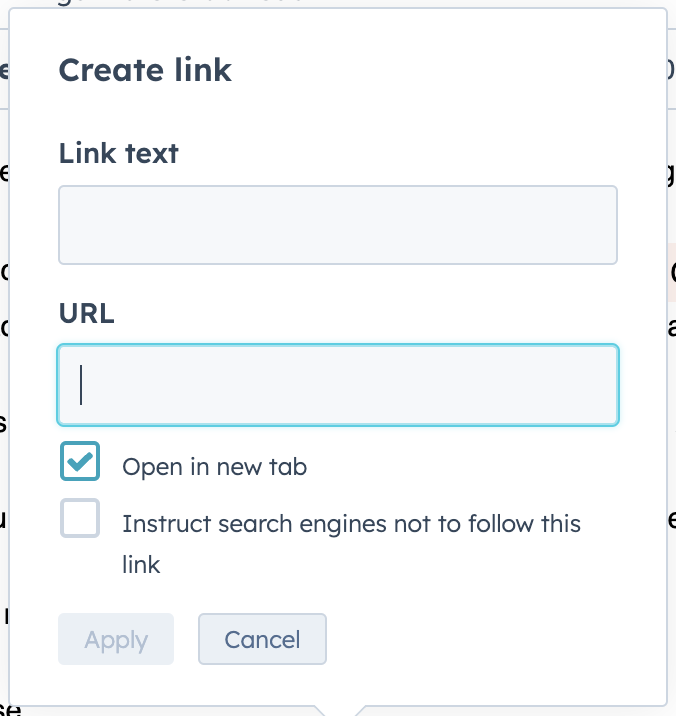Click the Link text input field
This screenshot has width=676, height=716.
pos(337,225)
